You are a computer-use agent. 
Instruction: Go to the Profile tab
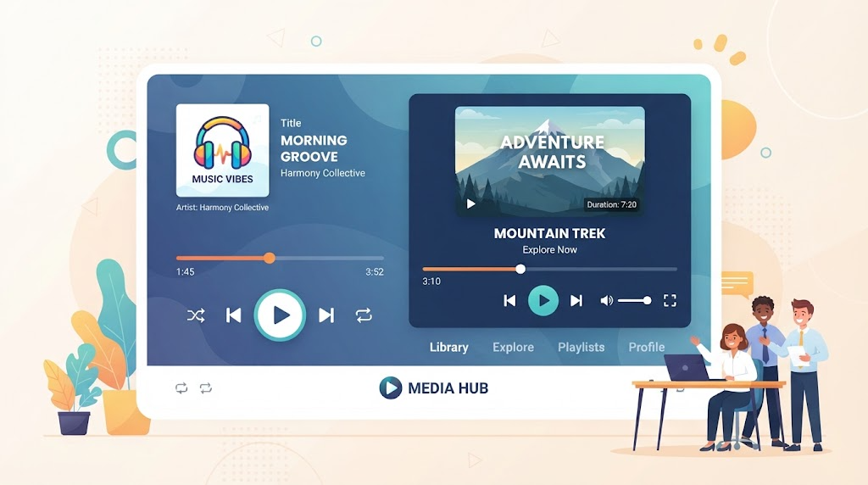(647, 347)
